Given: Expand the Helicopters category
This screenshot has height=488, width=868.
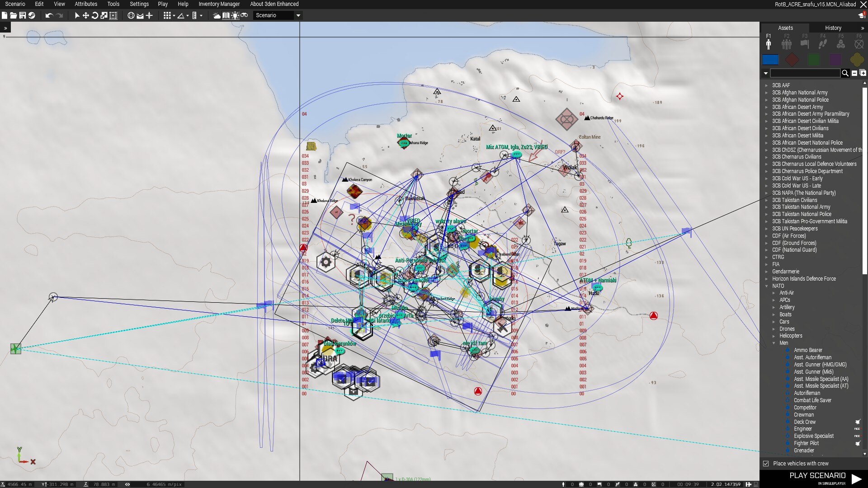Looking at the screenshot, I should [774, 336].
